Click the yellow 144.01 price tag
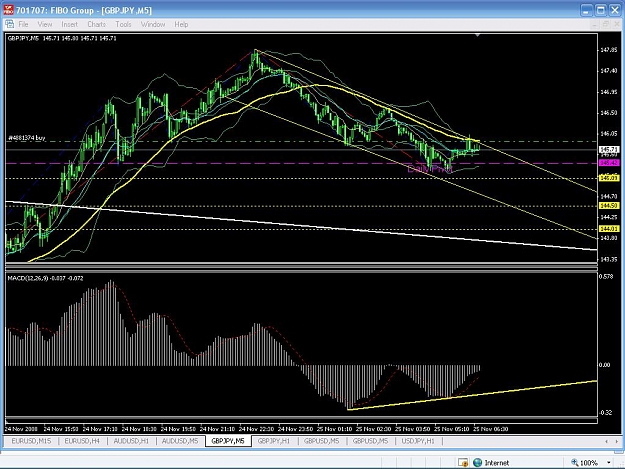This screenshot has width=625, height=469. click(x=609, y=229)
